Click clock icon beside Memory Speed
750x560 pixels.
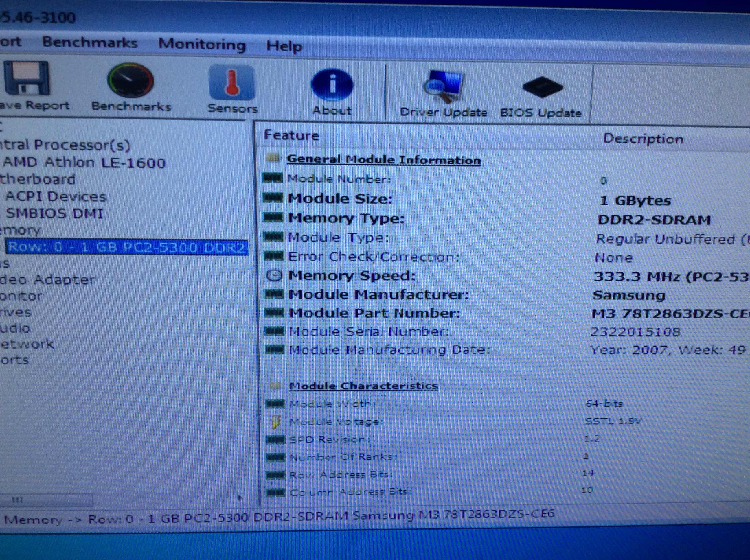(274, 275)
